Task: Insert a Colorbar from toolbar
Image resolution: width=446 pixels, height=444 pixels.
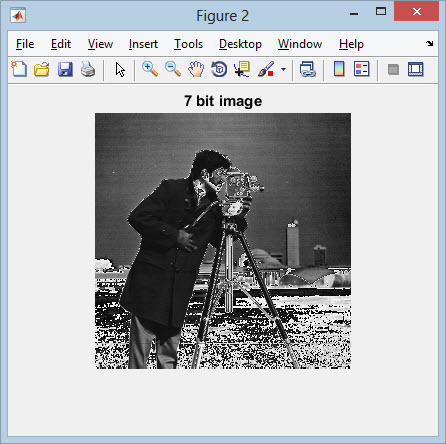Action: (339, 69)
